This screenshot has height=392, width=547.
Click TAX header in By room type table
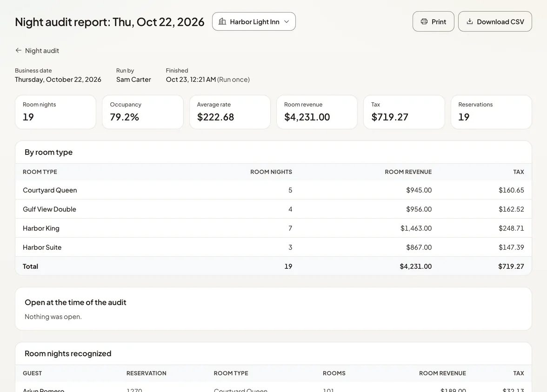(x=518, y=172)
